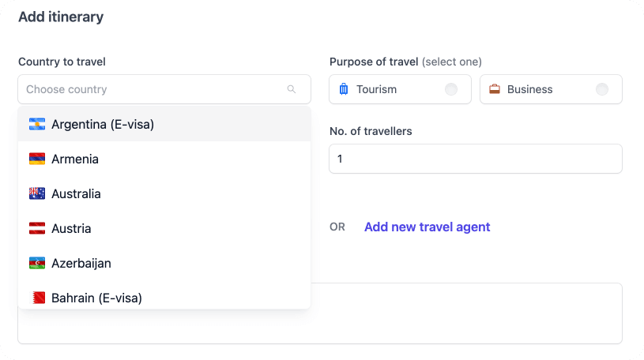Click the Bahrain flag icon

[37, 298]
